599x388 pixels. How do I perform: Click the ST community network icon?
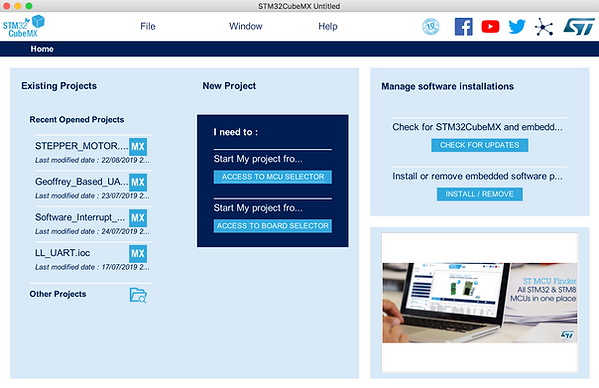(x=544, y=27)
